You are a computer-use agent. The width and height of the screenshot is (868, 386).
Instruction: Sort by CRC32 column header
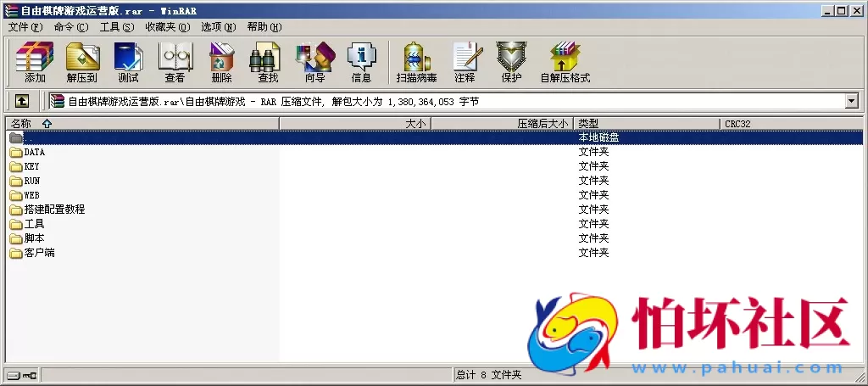click(792, 124)
